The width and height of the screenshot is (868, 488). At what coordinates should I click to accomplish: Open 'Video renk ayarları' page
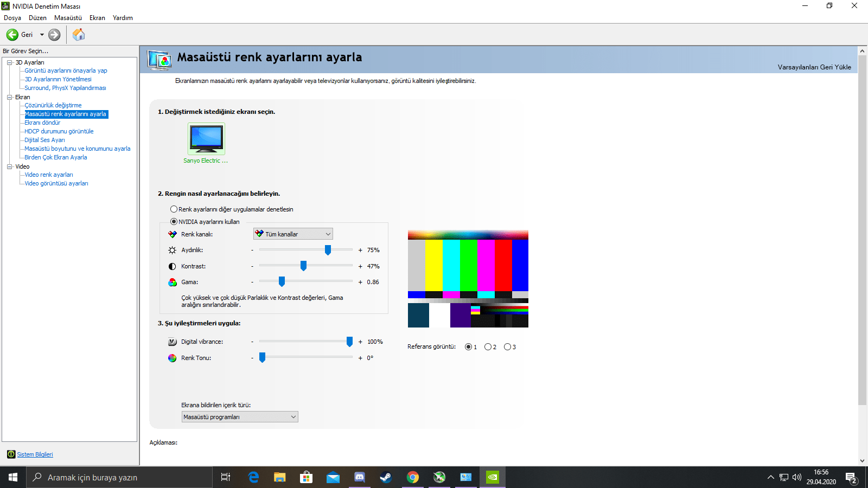point(49,175)
